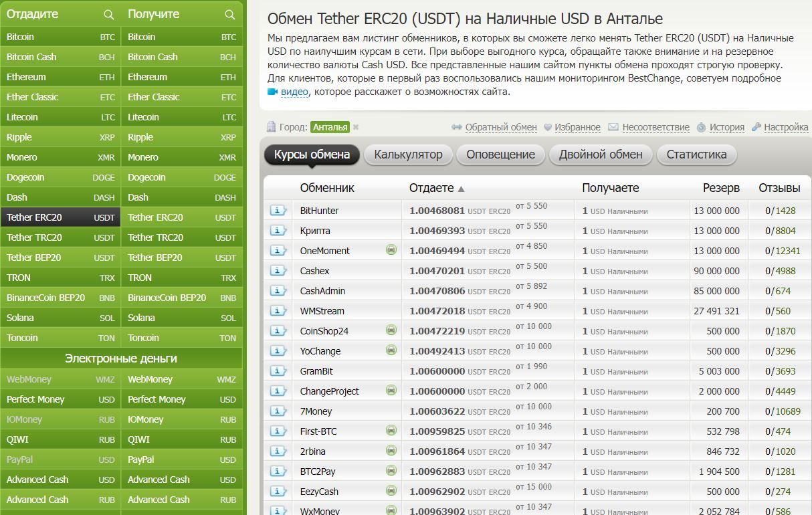Open search in the Отдадите column
The width and height of the screenshot is (812, 515).
click(109, 14)
